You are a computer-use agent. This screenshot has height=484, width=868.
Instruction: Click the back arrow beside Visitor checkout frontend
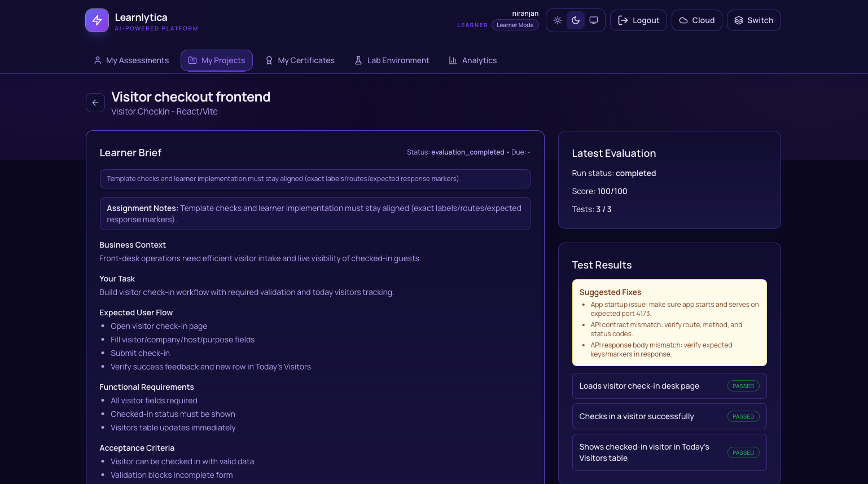pos(95,103)
